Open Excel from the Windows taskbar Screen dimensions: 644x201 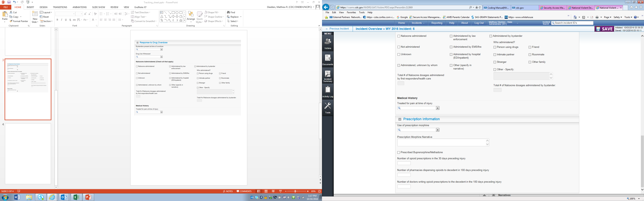76,197
